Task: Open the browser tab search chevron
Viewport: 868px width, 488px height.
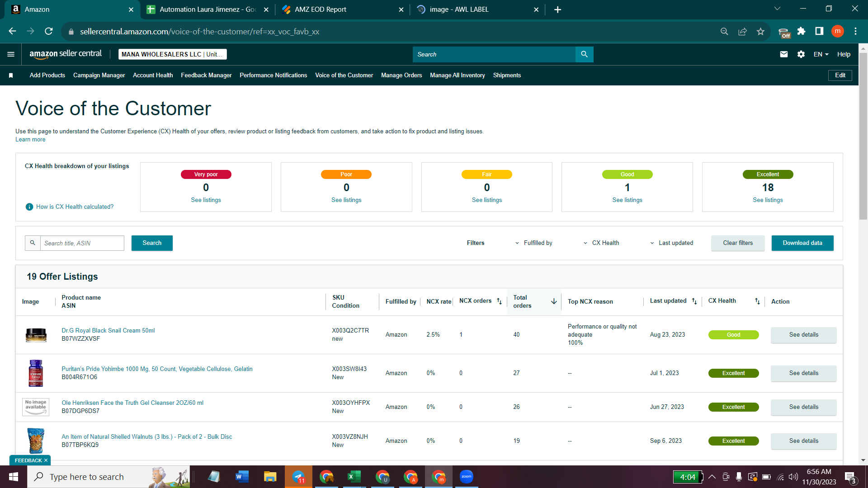Action: pyautogui.click(x=777, y=9)
